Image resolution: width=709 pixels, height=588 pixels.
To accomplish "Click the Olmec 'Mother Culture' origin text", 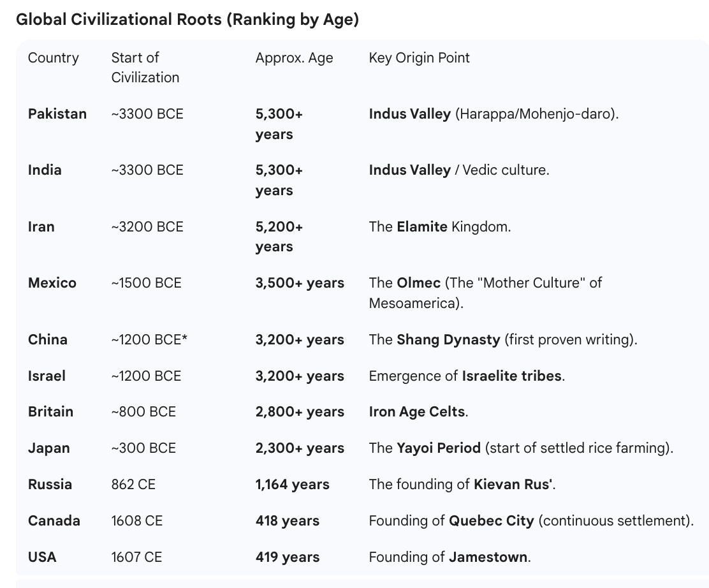I will 485,293.
